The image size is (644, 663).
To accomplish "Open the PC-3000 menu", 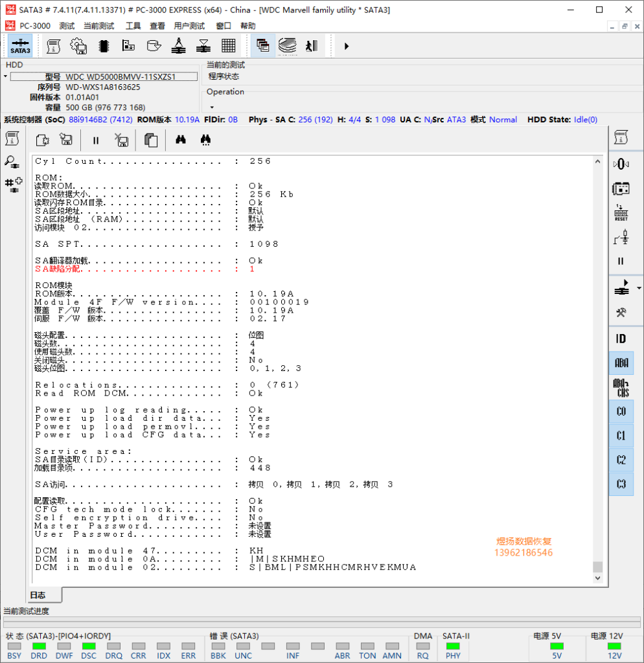I will point(35,26).
